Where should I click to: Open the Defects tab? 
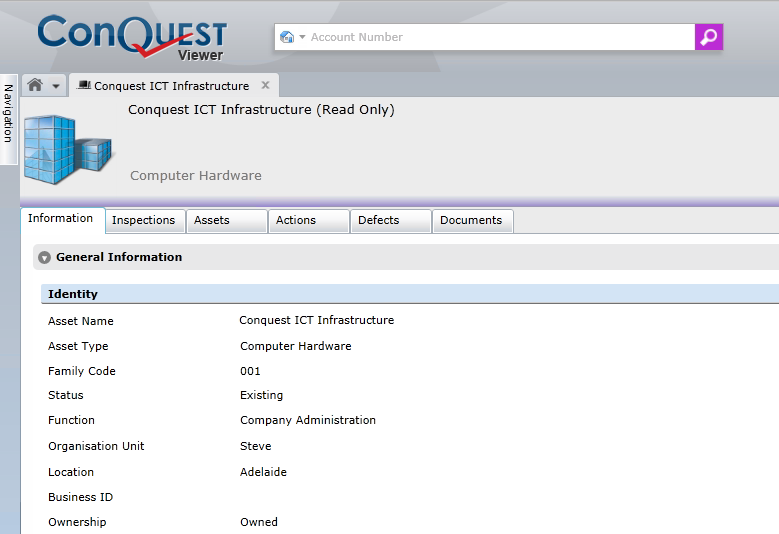[x=390, y=220]
